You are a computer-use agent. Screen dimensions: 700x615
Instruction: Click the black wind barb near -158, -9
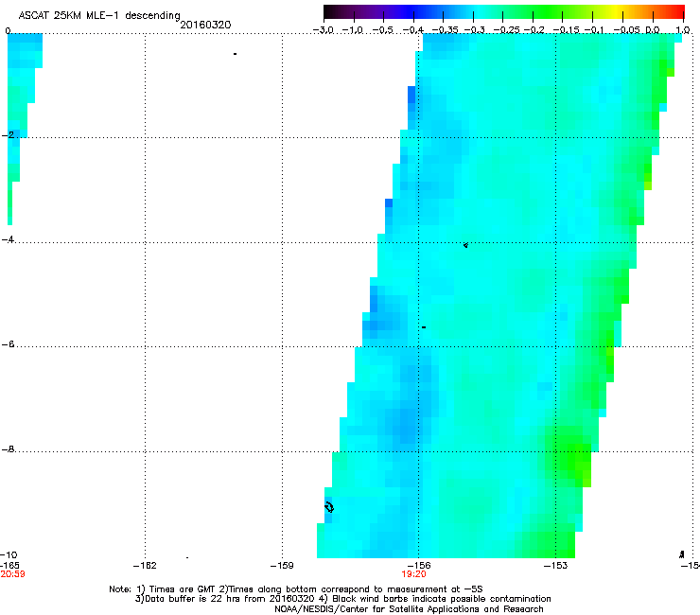(x=329, y=507)
